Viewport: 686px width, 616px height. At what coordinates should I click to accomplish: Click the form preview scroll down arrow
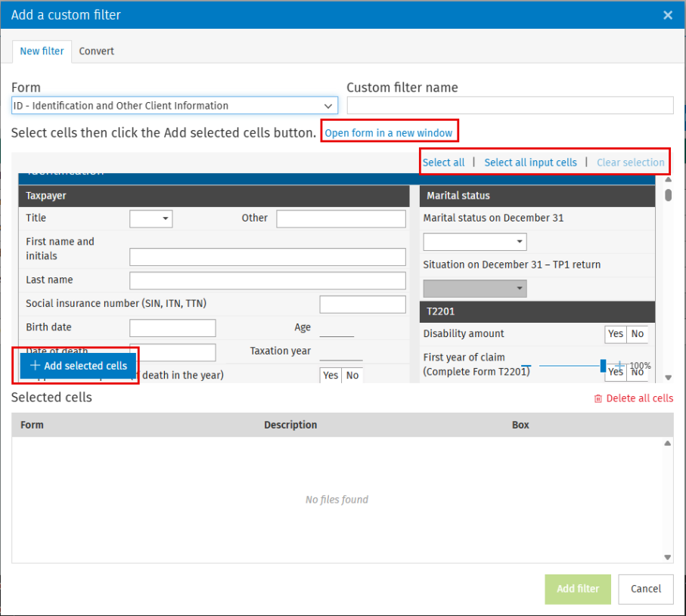pos(668,377)
